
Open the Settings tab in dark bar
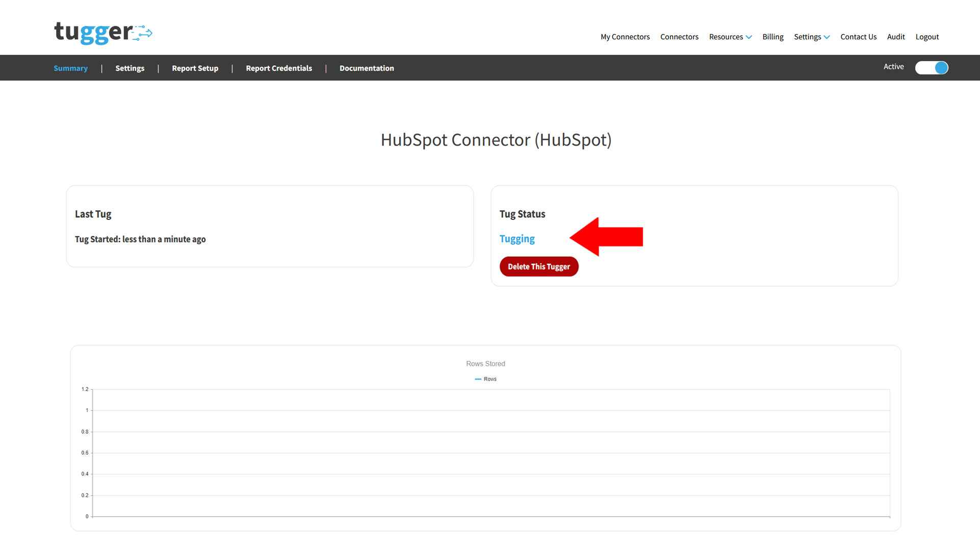coord(130,68)
